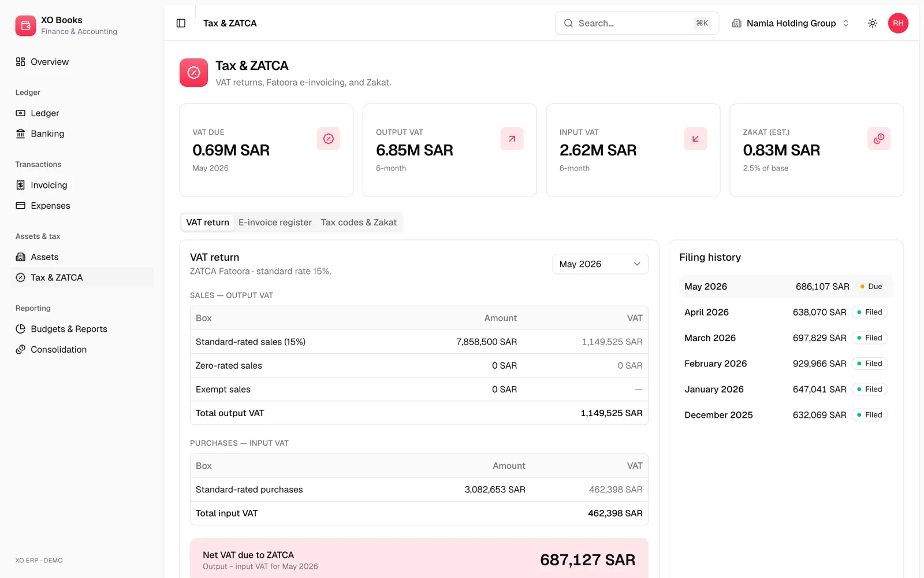924x578 pixels.
Task: Click the Input VAT arrow icon
Action: [695, 139]
